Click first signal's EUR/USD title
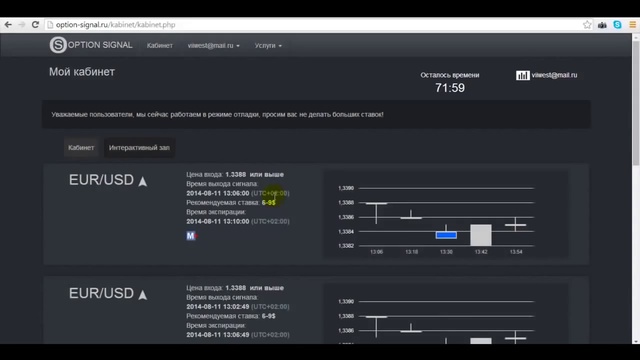This screenshot has height=360, width=640. point(101,180)
